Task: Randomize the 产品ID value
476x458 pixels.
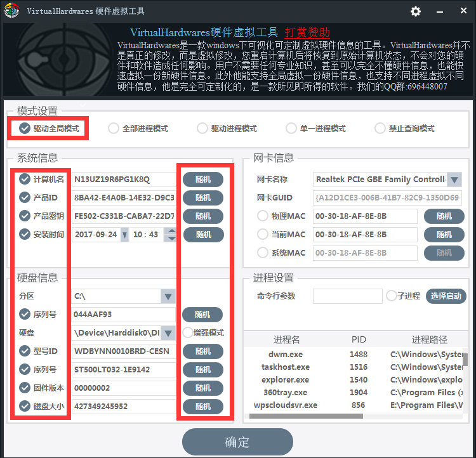Action: point(203,198)
